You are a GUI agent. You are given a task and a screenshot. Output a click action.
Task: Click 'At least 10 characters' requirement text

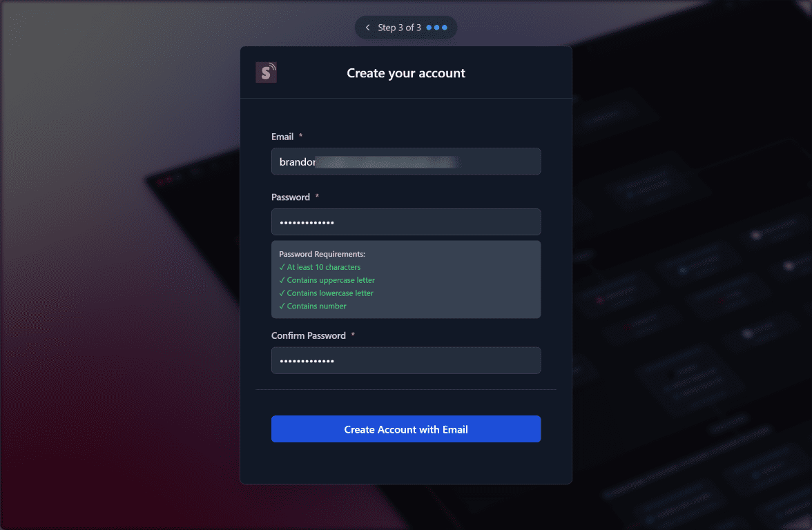[x=324, y=267]
